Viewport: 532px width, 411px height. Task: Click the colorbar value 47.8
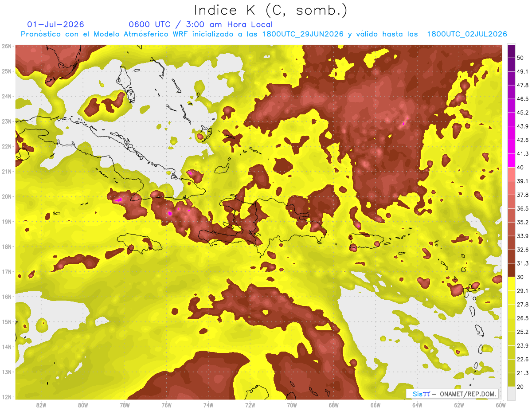[523, 85]
